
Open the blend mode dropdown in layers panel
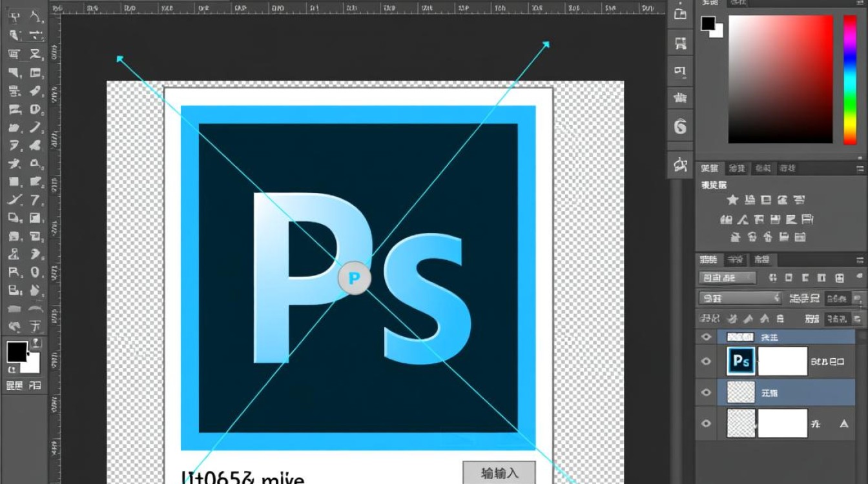point(740,298)
